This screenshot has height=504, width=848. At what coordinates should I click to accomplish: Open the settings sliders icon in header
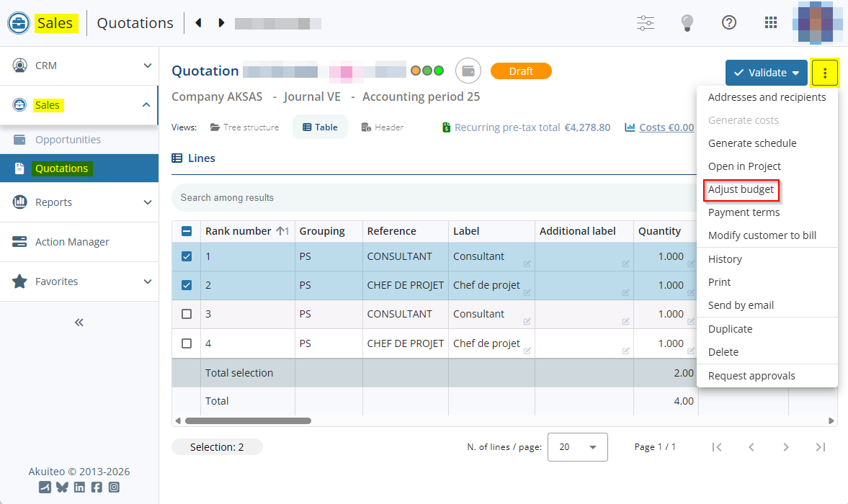[645, 23]
